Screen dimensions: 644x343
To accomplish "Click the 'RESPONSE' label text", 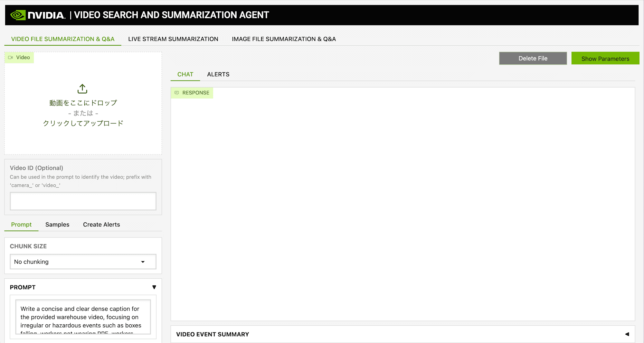I will click(x=196, y=93).
